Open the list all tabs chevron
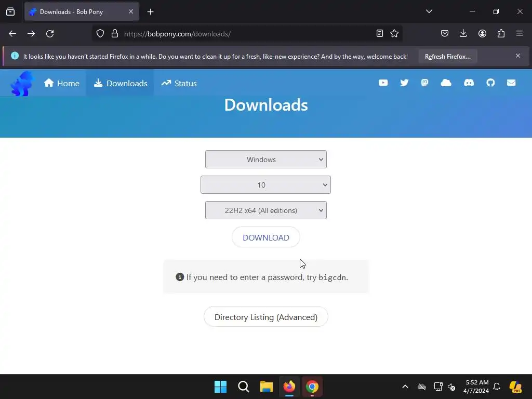The image size is (532, 399). [429, 11]
